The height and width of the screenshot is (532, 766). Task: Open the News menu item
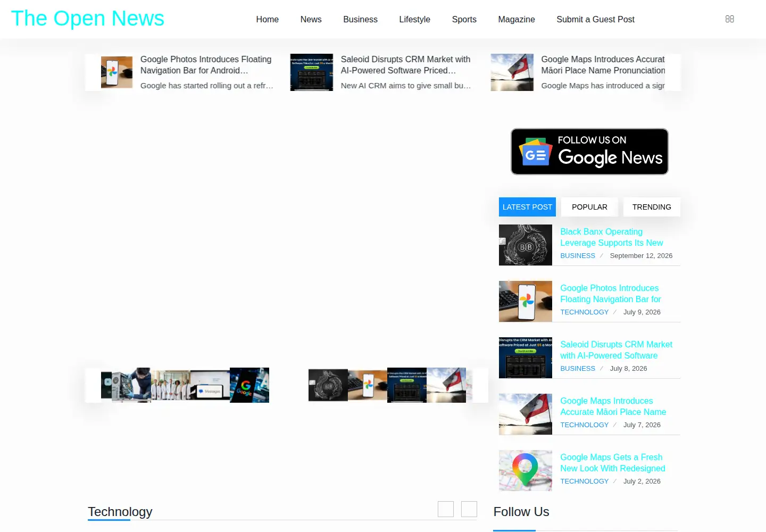point(311,19)
